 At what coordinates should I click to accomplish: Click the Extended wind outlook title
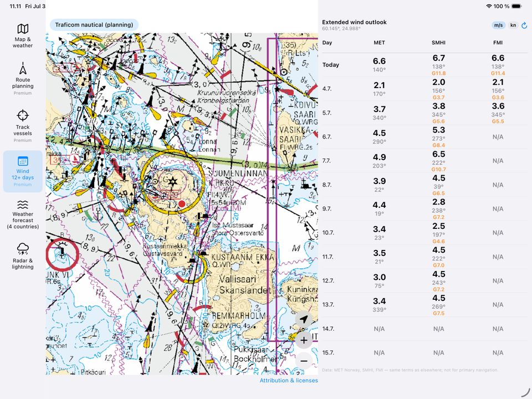[x=354, y=22]
